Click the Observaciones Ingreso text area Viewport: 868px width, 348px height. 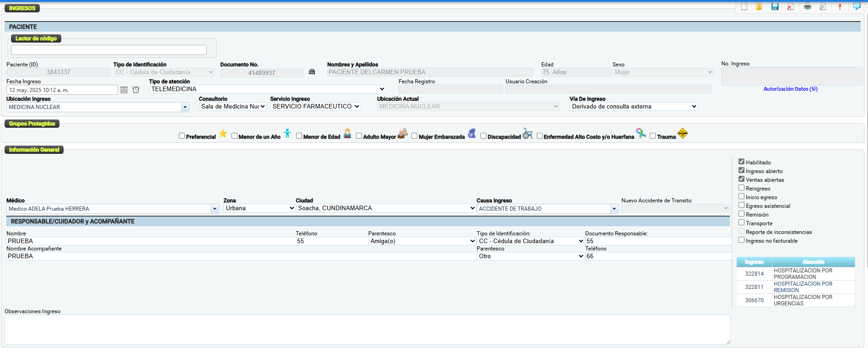(x=367, y=329)
